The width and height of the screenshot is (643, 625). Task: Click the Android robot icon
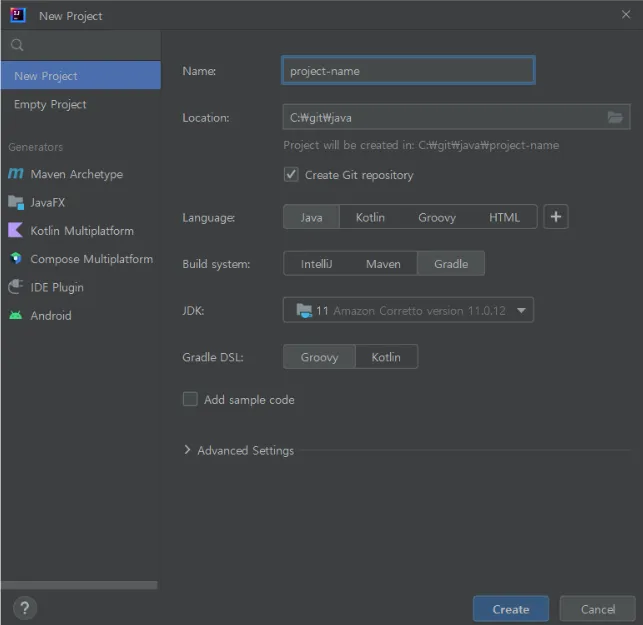tap(16, 315)
